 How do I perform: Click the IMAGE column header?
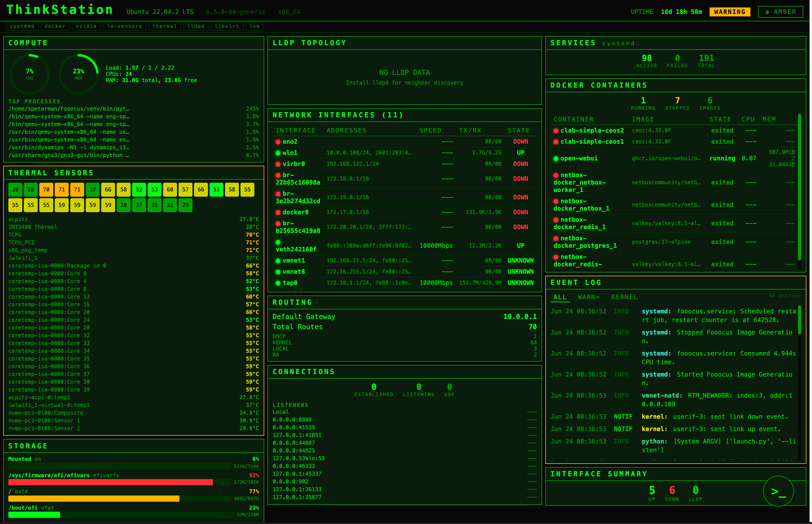pos(643,120)
